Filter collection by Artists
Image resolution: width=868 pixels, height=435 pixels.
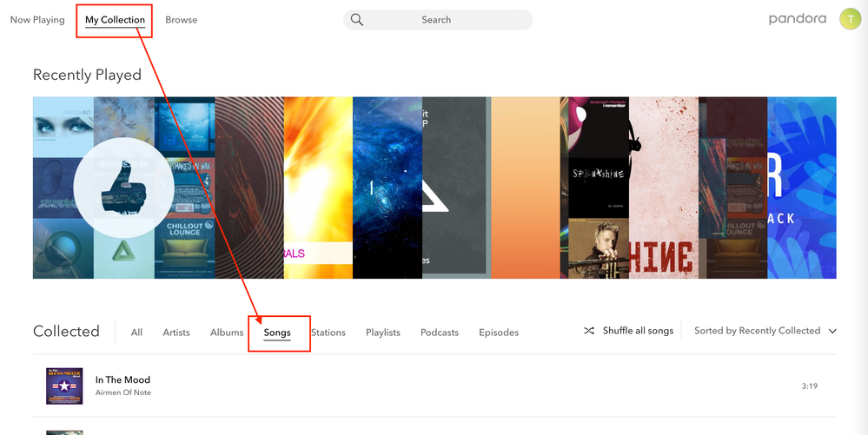click(x=176, y=333)
